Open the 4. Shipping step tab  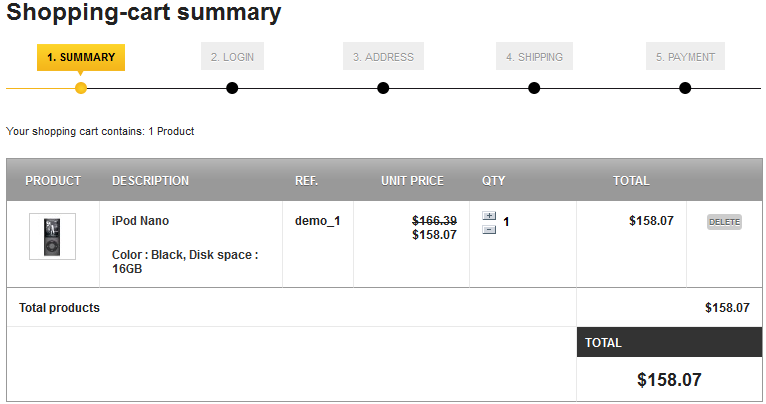point(534,57)
